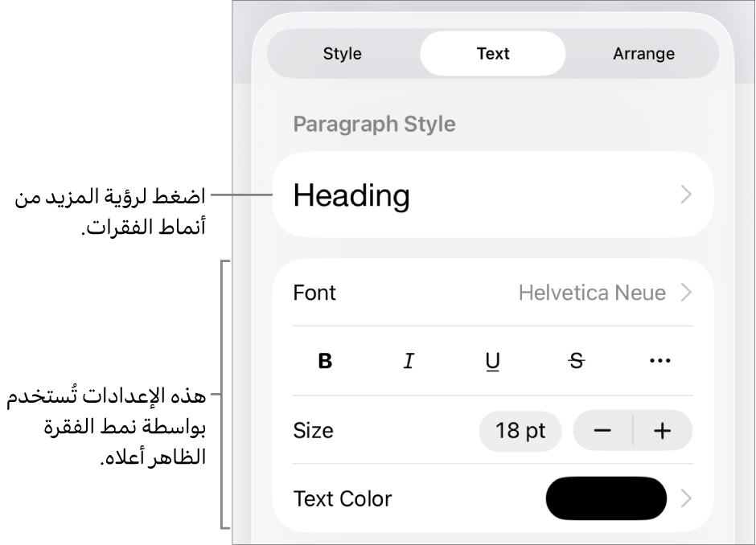
Task: Click the Font row label
Action: pyautogui.click(x=315, y=293)
